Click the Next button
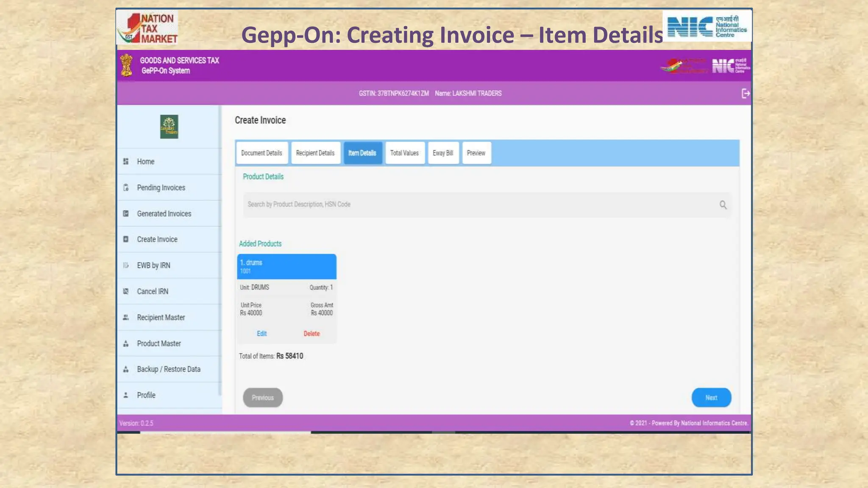Screen dimensions: 868x488 (x=711, y=398)
